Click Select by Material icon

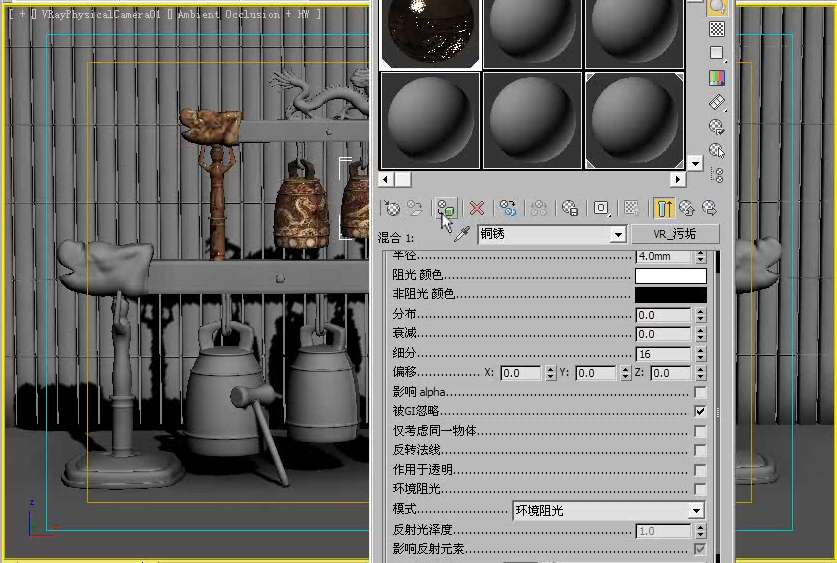pyautogui.click(x=717, y=151)
